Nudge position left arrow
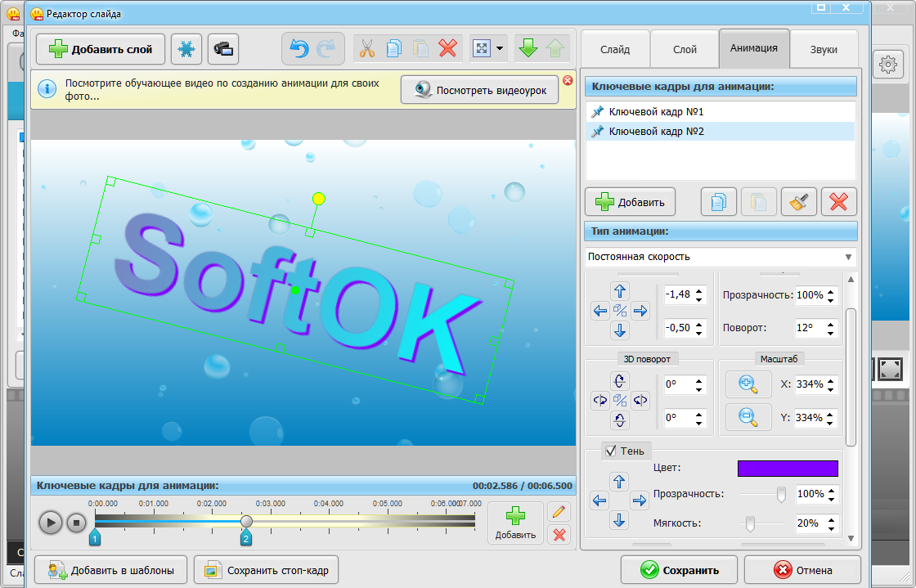 tap(600, 311)
